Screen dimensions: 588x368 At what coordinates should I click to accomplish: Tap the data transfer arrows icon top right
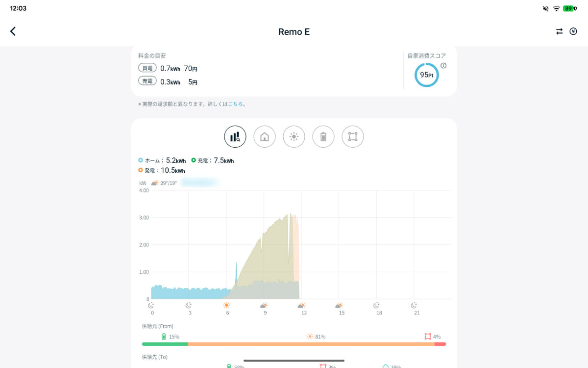pos(559,31)
